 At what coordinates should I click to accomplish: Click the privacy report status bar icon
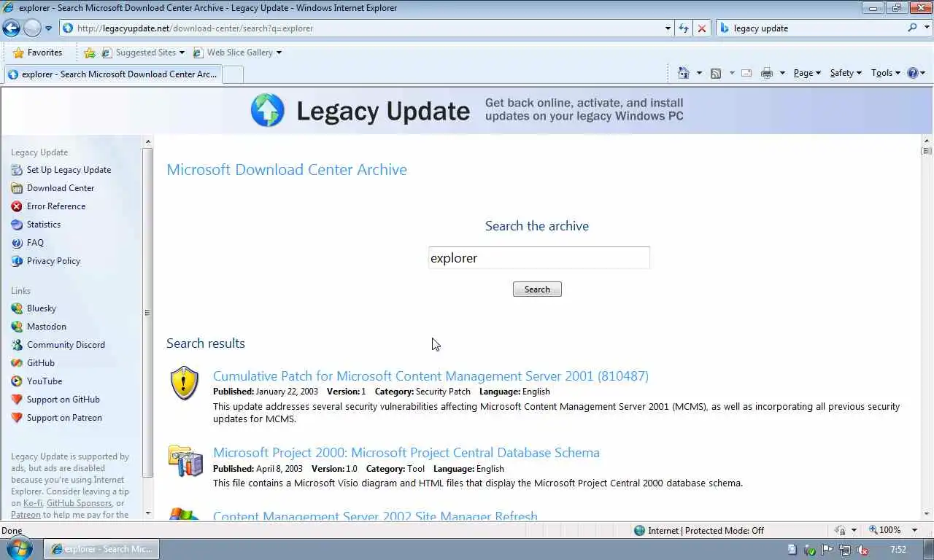coord(841,531)
